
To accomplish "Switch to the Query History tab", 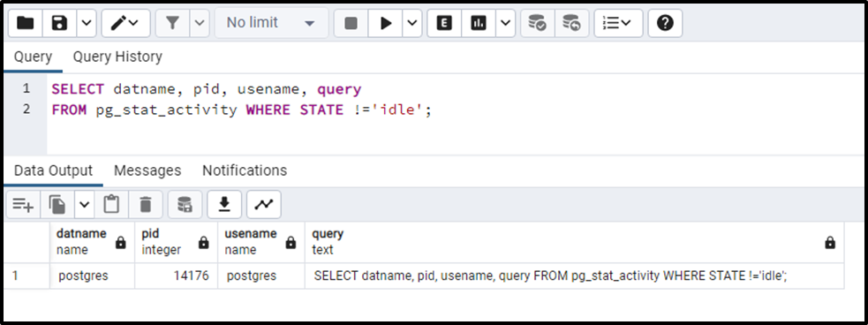I will click(118, 57).
